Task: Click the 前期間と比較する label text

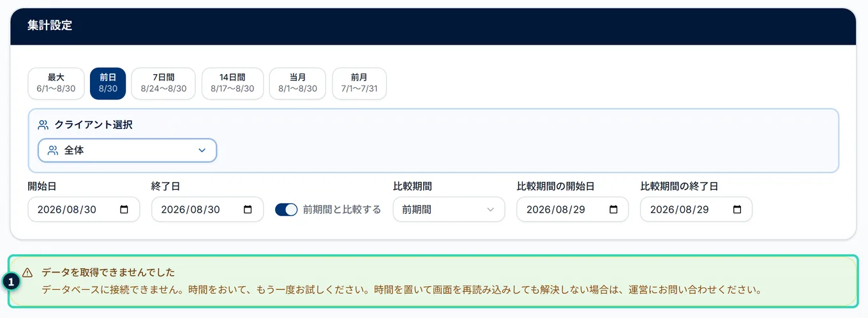Action: pyautogui.click(x=342, y=209)
